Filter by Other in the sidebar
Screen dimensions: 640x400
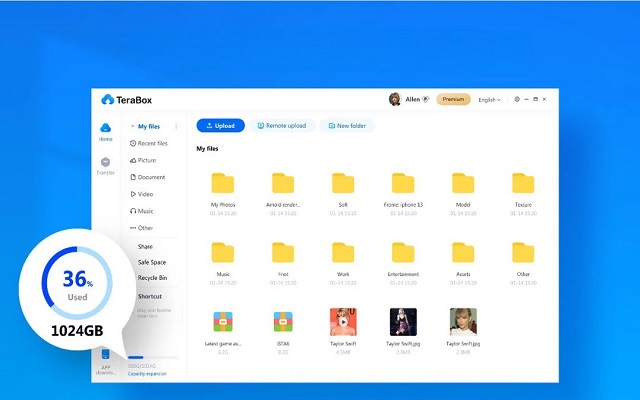pos(142,228)
